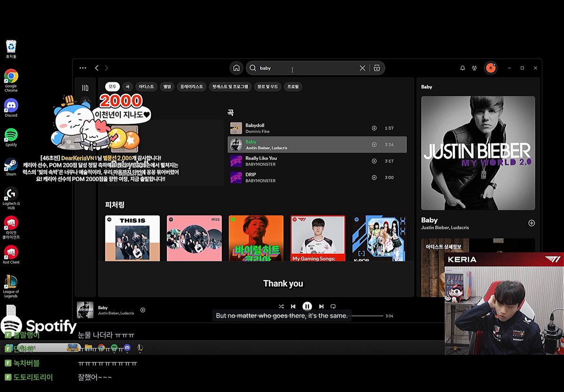This screenshot has width=564, height=392.
Task: Open My Gaming Songs playlist card
Action: click(x=318, y=238)
